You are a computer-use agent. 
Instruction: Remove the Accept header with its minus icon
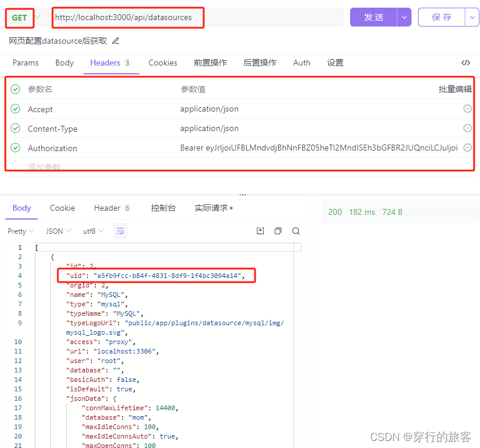(467, 109)
